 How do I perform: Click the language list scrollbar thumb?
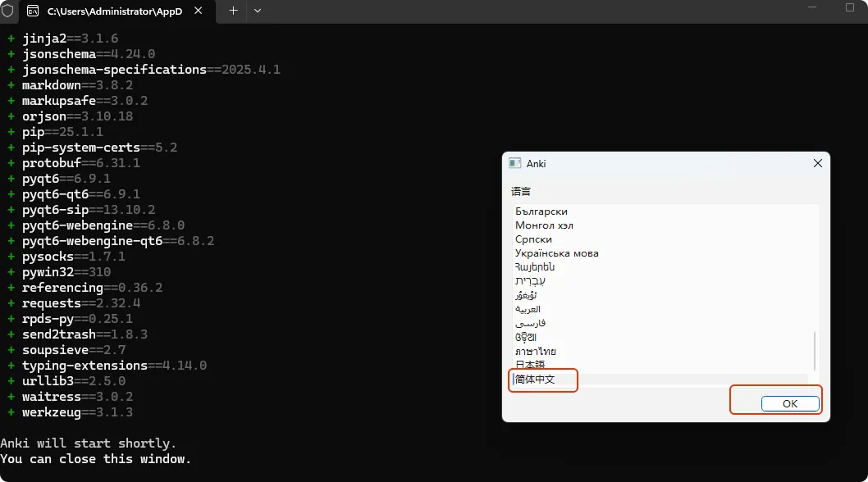[x=815, y=351]
